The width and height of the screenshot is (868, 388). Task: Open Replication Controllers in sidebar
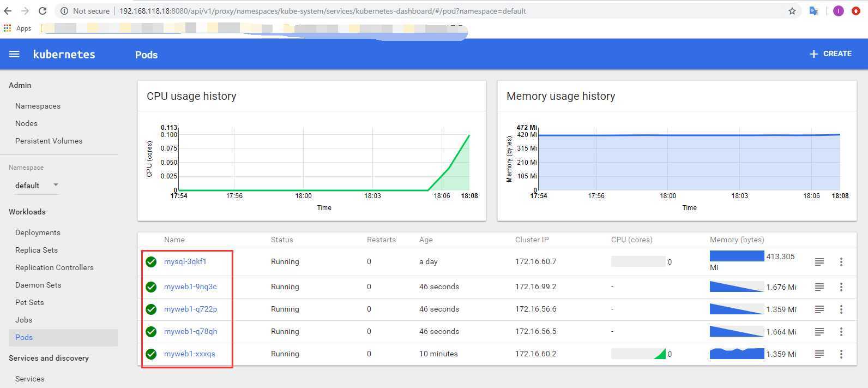click(55, 267)
